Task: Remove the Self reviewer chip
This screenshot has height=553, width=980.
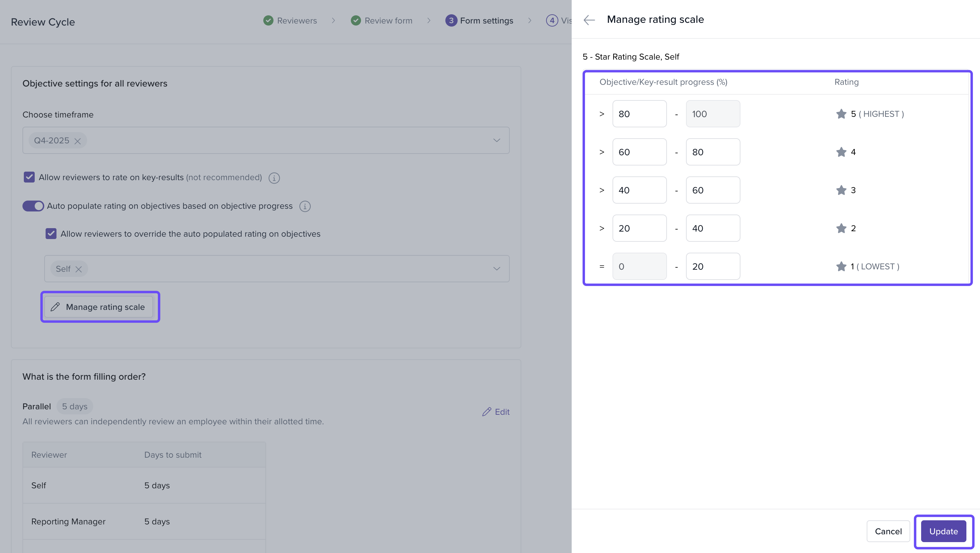Action: pos(79,269)
